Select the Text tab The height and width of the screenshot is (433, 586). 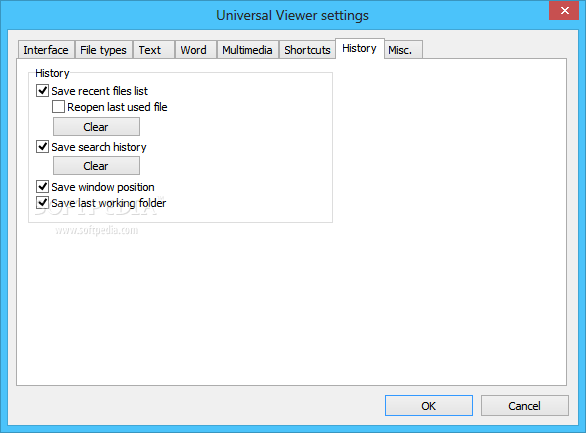154,50
